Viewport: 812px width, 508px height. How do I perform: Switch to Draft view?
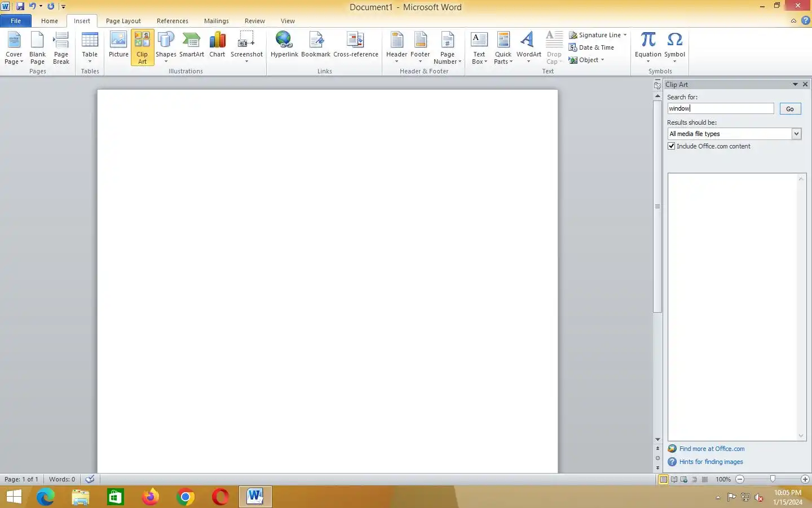click(704, 479)
